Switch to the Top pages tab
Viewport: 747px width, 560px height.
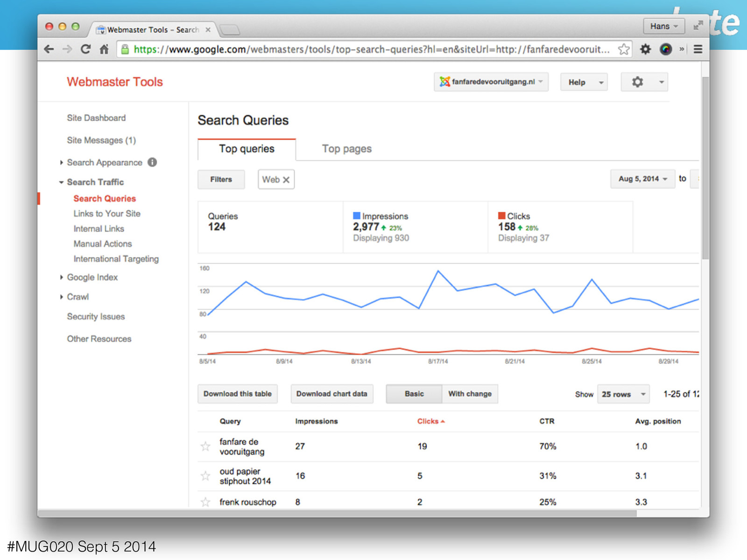click(x=346, y=149)
